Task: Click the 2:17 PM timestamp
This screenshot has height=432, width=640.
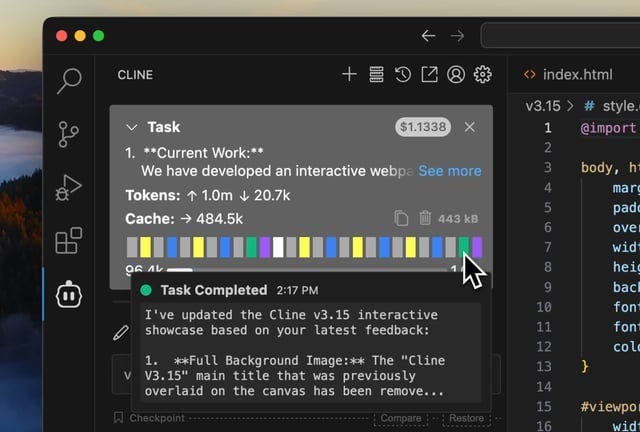Action: [x=297, y=290]
